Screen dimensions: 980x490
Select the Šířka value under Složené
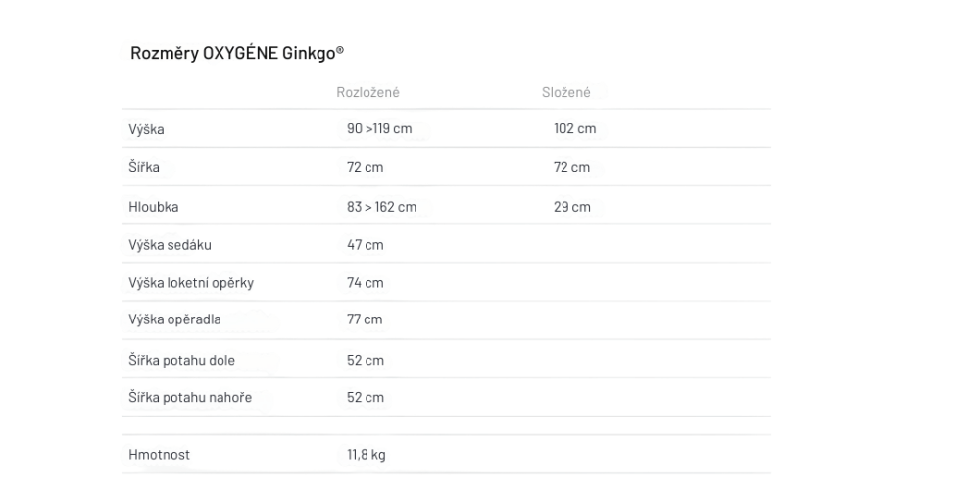pyautogui.click(x=571, y=168)
